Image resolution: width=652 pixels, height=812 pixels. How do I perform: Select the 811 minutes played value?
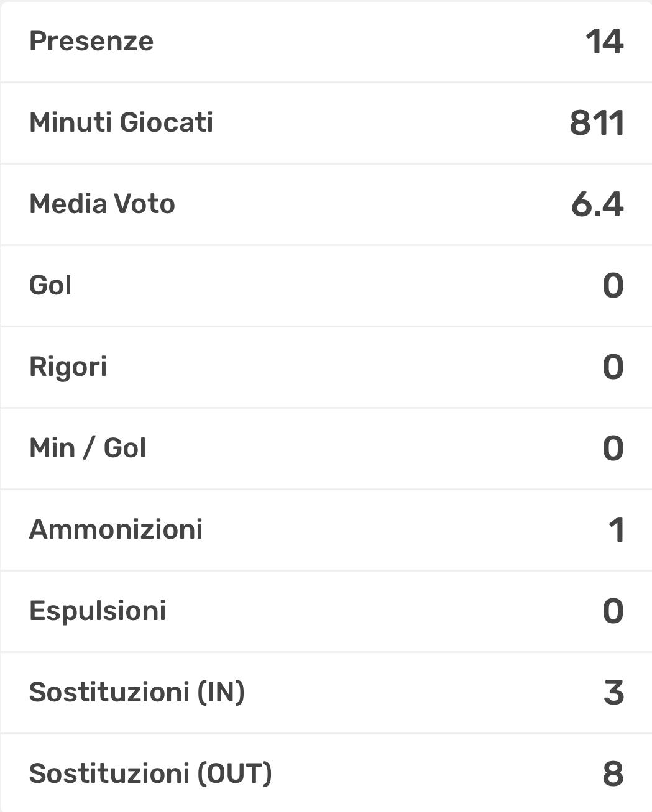coord(597,122)
